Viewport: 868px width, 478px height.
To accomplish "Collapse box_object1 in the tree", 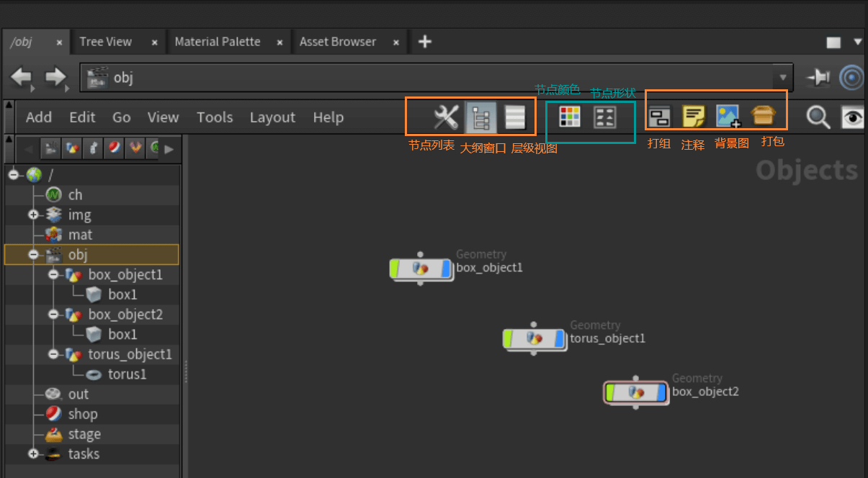I will (53, 274).
